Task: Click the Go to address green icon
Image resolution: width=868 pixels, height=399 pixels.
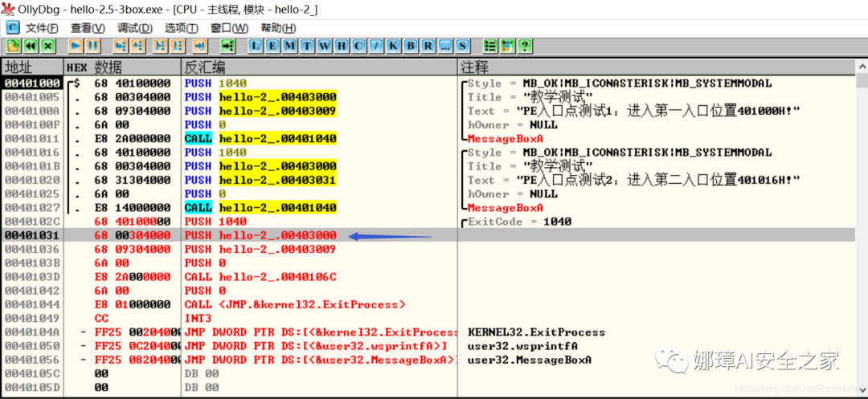Action: click(x=227, y=46)
